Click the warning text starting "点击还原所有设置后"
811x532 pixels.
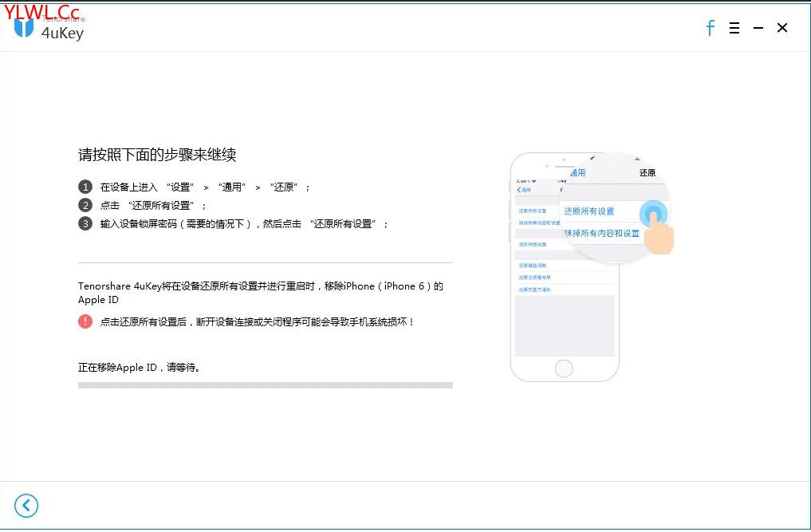click(257, 322)
